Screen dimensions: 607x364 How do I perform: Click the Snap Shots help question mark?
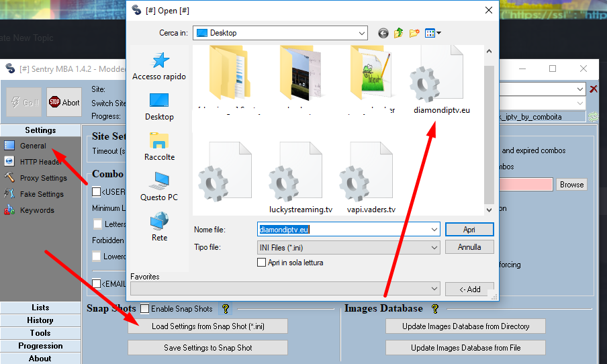(226, 309)
